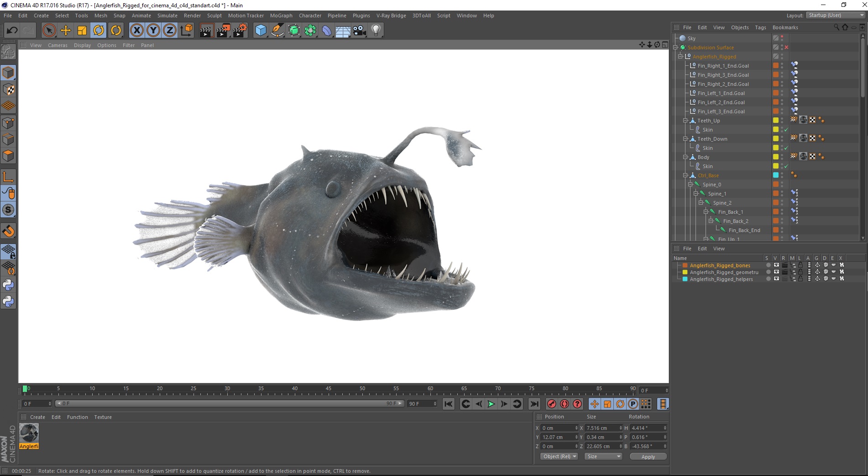Image resolution: width=868 pixels, height=476 pixels.
Task: Select the Points mode icon
Action: (8, 123)
